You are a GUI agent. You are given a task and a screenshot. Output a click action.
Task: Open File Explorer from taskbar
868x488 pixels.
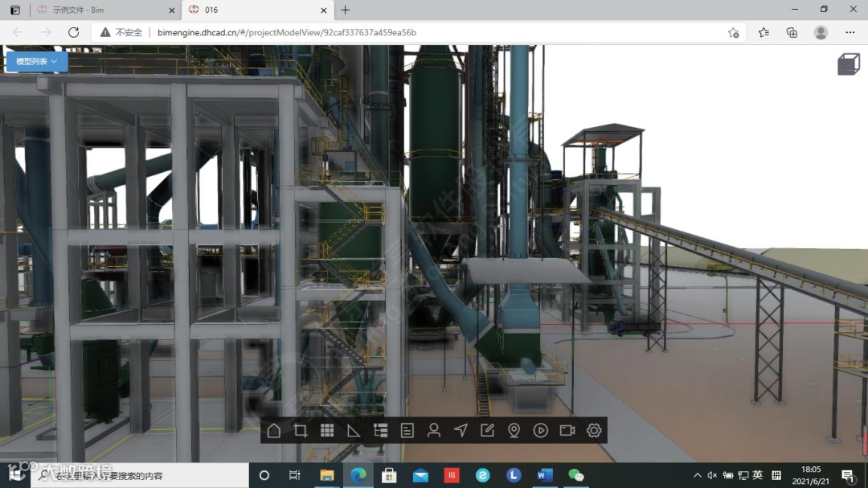tap(327, 475)
